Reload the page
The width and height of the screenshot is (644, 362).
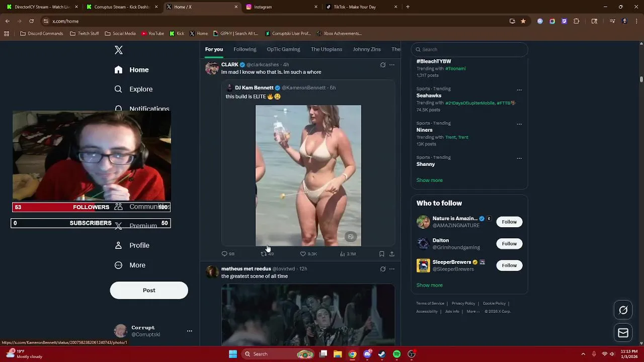(31, 21)
